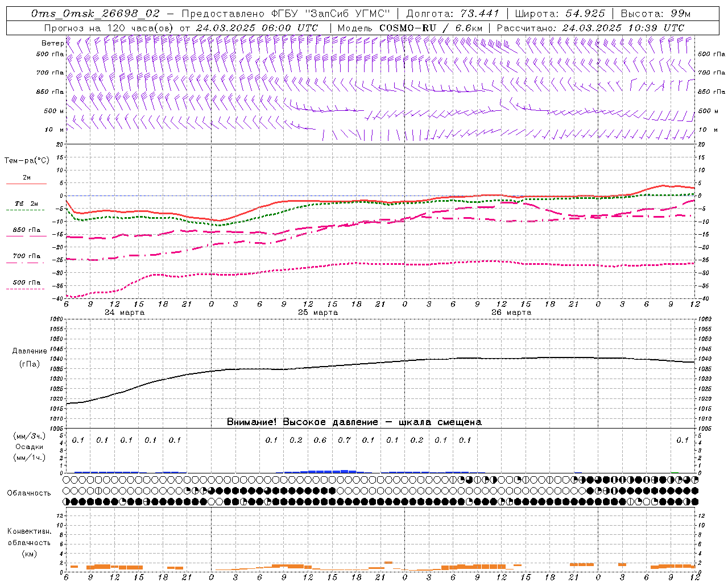
Task: Click the (мм/3ч.) precipitation unit label
Action: (x=30, y=436)
